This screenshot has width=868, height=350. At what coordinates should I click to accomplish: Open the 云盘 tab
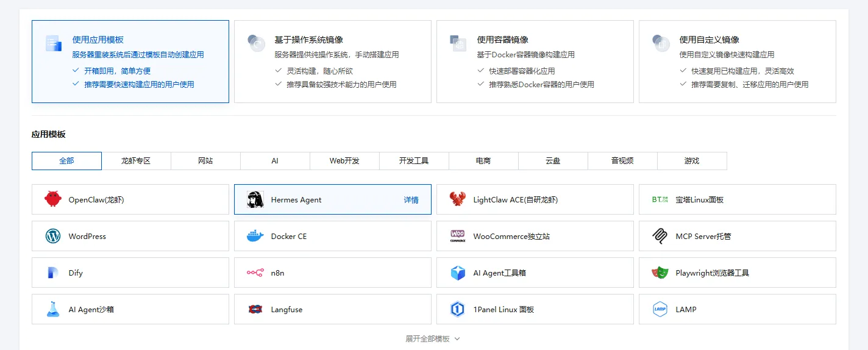coord(553,161)
